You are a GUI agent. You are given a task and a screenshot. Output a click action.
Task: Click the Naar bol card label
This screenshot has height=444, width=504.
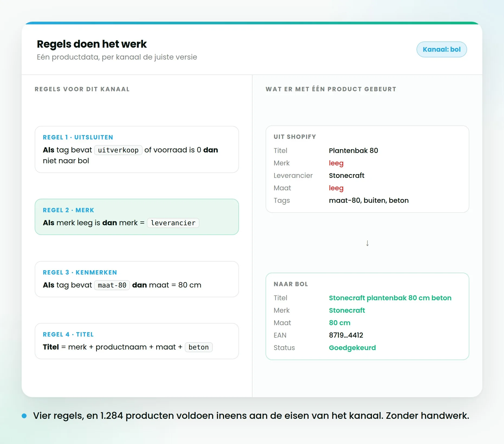[291, 284]
